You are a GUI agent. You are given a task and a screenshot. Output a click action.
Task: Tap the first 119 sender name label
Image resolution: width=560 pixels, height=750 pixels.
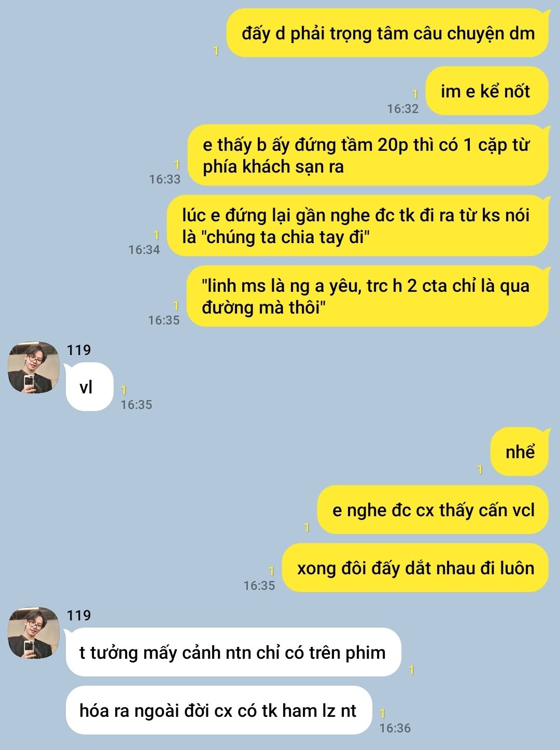pyautogui.click(x=79, y=350)
